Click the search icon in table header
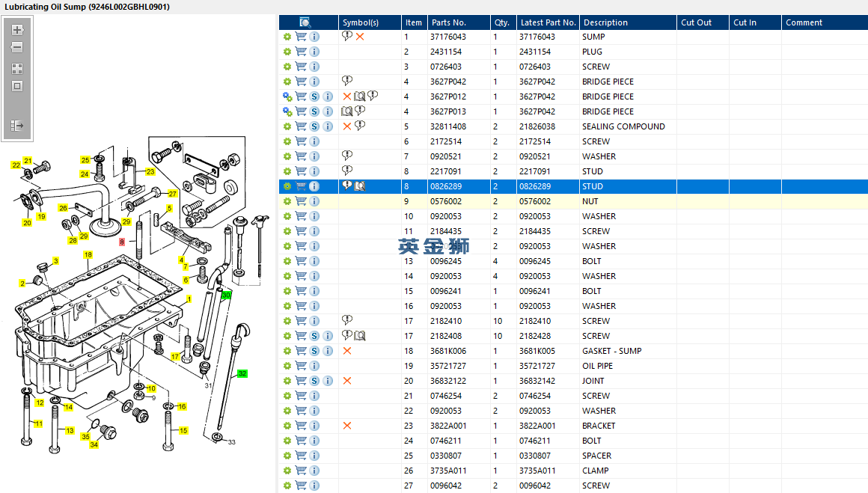This screenshot has width=868, height=493. (305, 22)
